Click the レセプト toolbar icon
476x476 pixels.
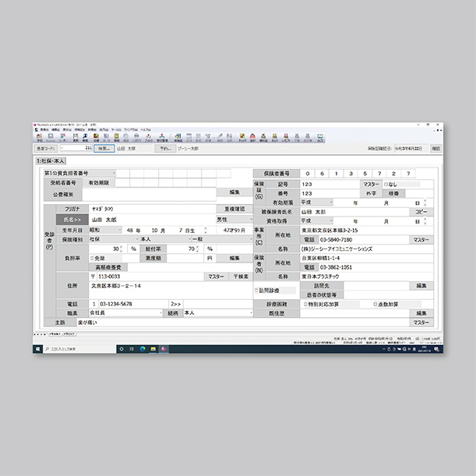coord(286,137)
